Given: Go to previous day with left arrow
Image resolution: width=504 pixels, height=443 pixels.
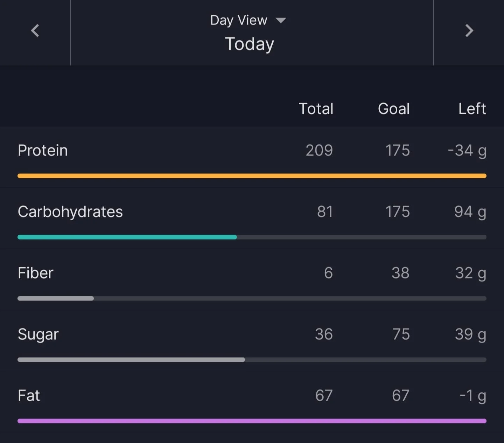Looking at the screenshot, I should pyautogui.click(x=35, y=31).
